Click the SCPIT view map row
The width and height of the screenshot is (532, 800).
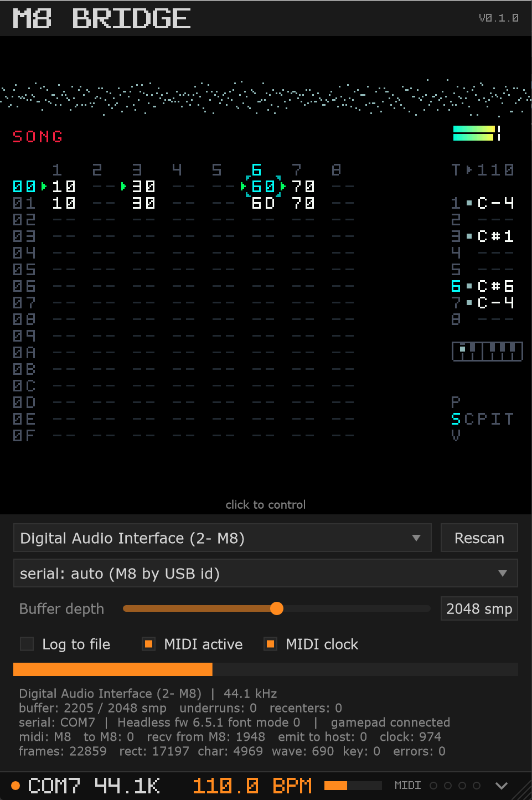[x=483, y=419]
